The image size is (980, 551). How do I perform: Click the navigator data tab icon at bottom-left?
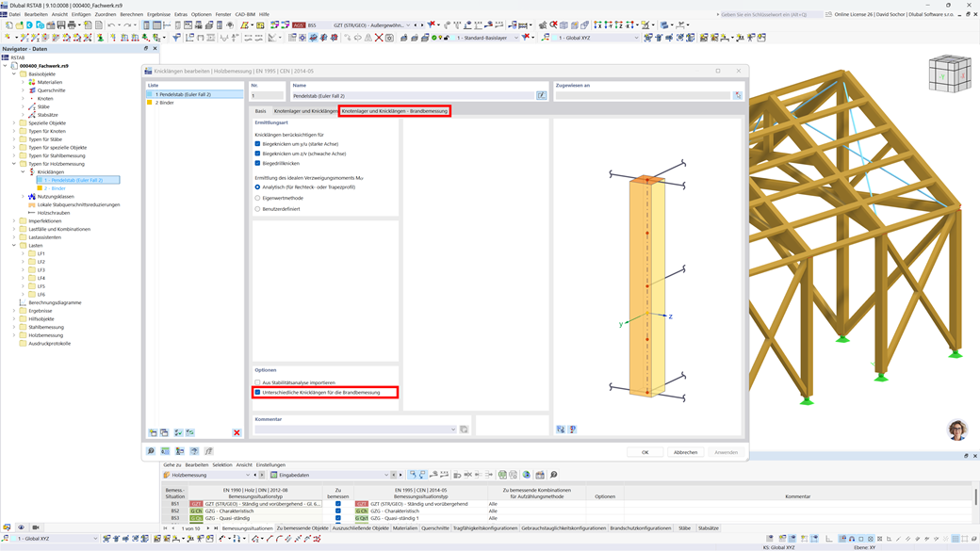pos(7,527)
